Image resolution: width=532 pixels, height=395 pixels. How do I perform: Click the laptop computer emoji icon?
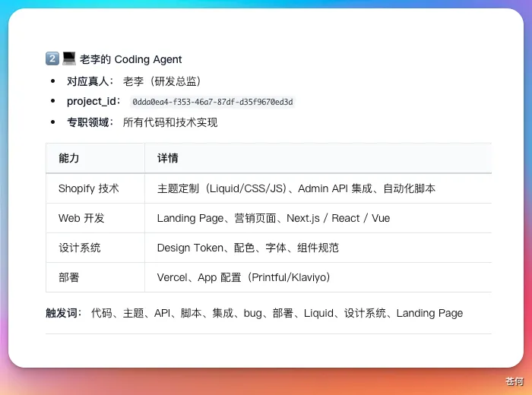68,58
